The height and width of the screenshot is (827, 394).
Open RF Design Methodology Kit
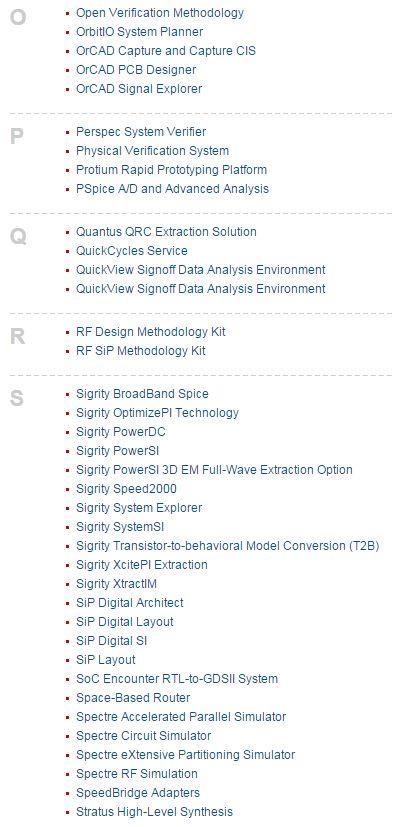tap(151, 332)
